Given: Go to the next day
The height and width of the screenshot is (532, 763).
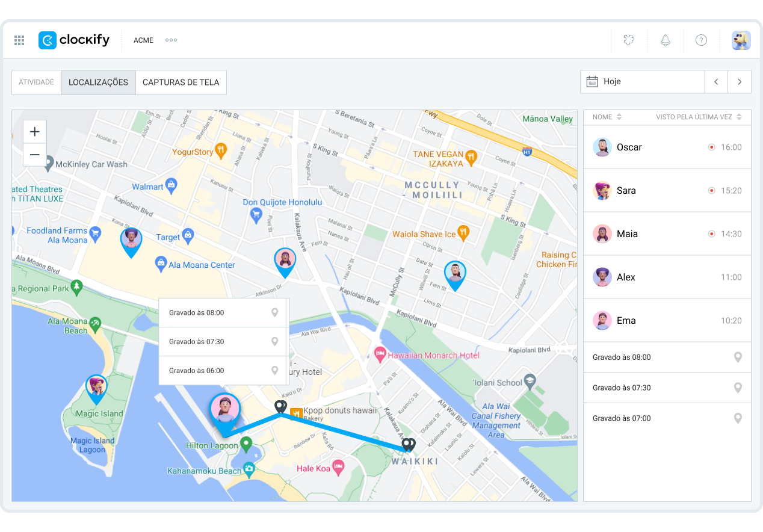Looking at the screenshot, I should point(740,82).
